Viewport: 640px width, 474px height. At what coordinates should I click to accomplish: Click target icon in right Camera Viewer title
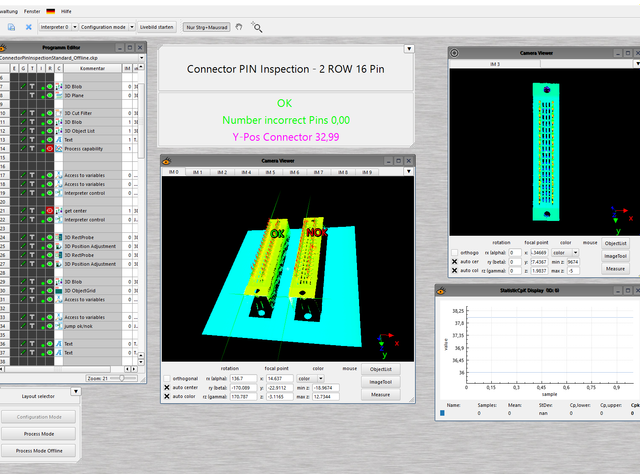454,53
